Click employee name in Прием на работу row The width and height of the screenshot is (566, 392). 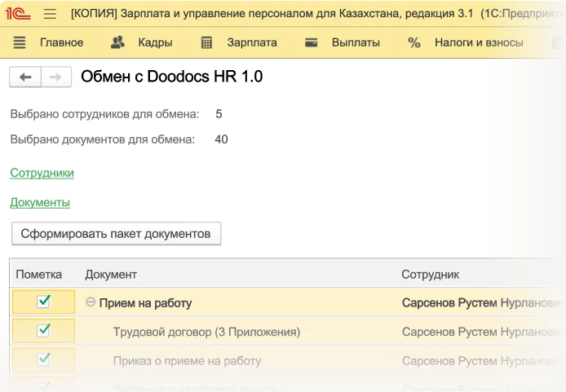[482, 303]
